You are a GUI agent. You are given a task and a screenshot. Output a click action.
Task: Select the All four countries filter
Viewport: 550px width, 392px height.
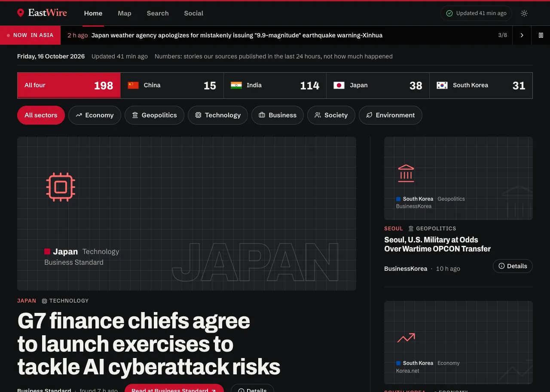point(69,86)
